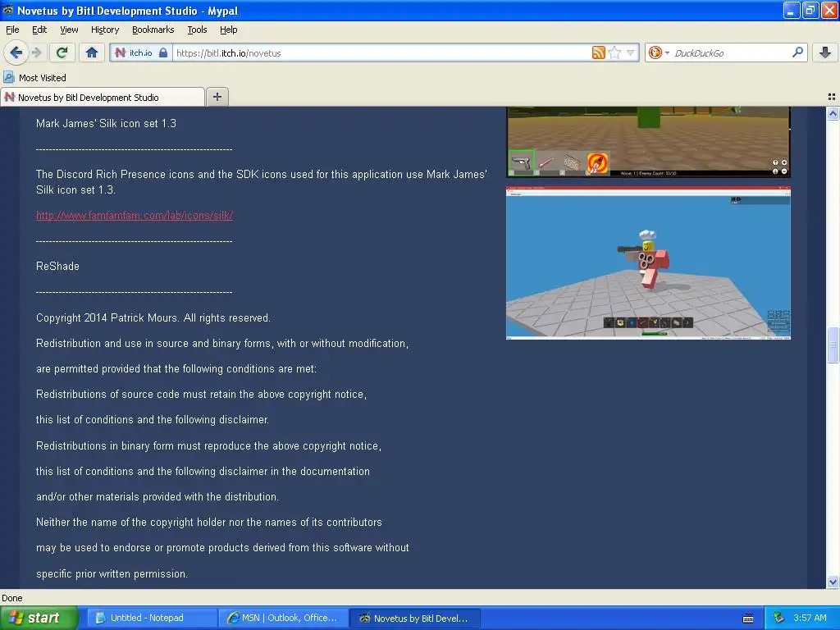Image resolution: width=840 pixels, height=630 pixels.
Task: Switch to Untitled - Notepad taskbar window
Action: 152,618
